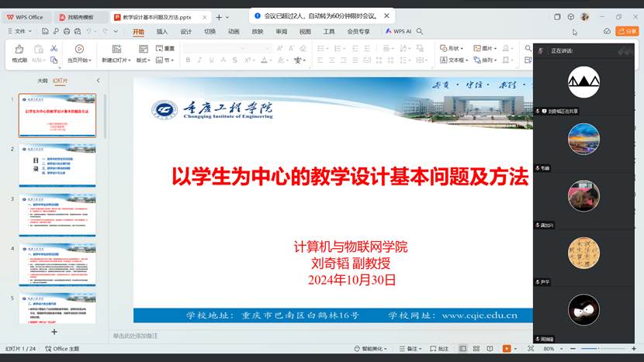The image size is (644, 362).
Task: Click the search magnifier beside WPS AI
Action: [x=420, y=31]
